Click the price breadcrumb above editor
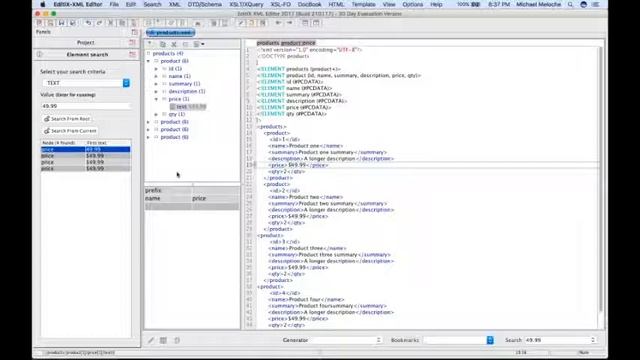 pos(309,43)
